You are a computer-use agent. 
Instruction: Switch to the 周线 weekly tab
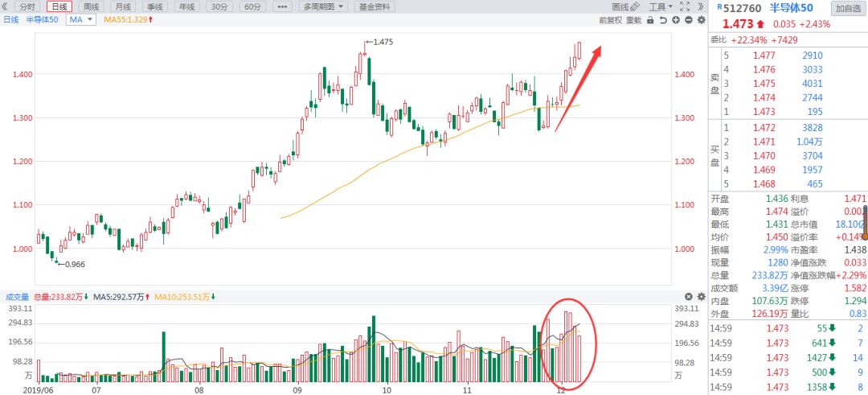[x=91, y=6]
